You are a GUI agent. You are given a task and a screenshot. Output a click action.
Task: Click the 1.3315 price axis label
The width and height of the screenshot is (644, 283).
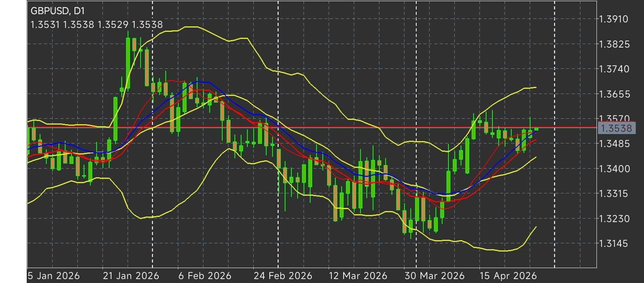(615, 193)
